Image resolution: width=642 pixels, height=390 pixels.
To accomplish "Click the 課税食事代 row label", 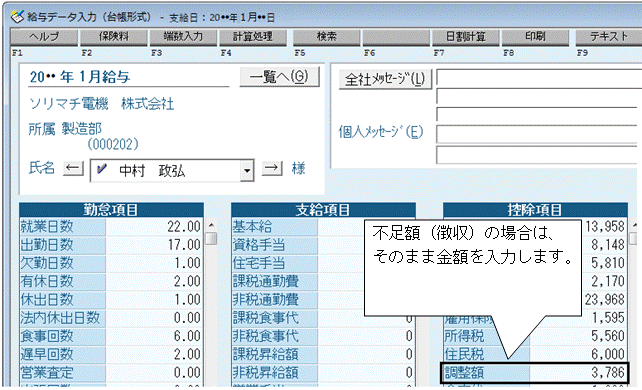I will 275,318.
